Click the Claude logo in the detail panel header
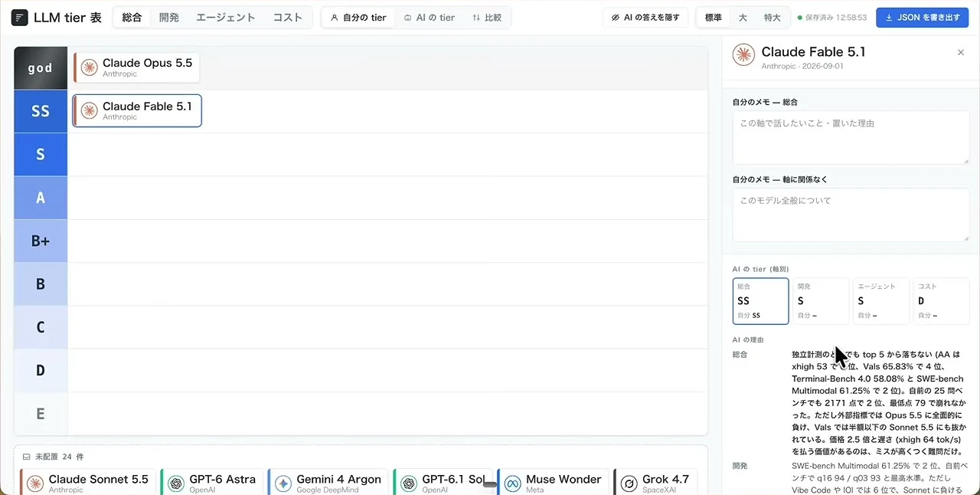This screenshot has height=495, width=980. click(743, 55)
